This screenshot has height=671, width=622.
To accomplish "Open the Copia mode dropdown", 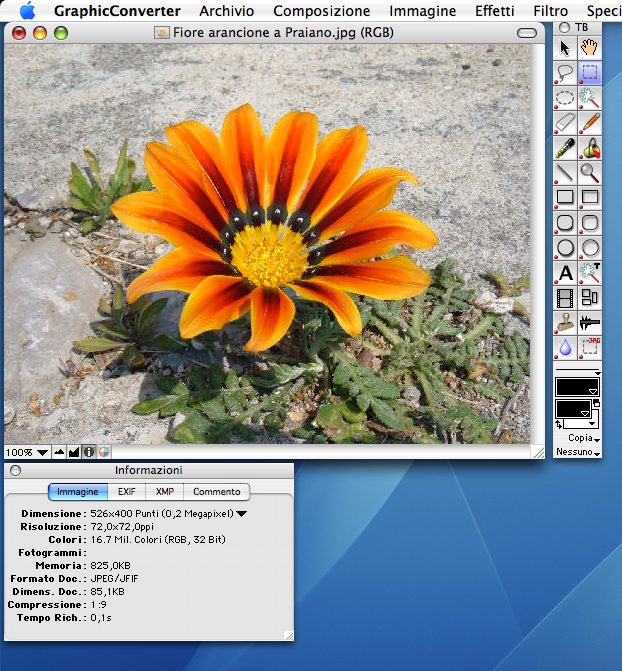I will pyautogui.click(x=581, y=438).
